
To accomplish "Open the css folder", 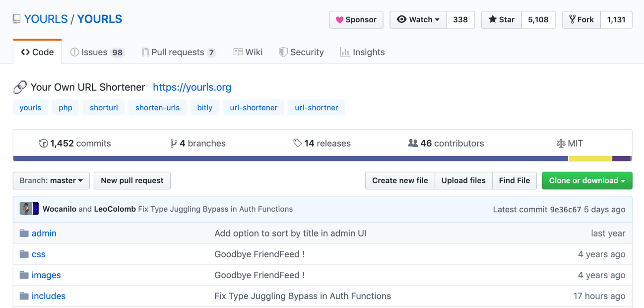I will point(39,254).
